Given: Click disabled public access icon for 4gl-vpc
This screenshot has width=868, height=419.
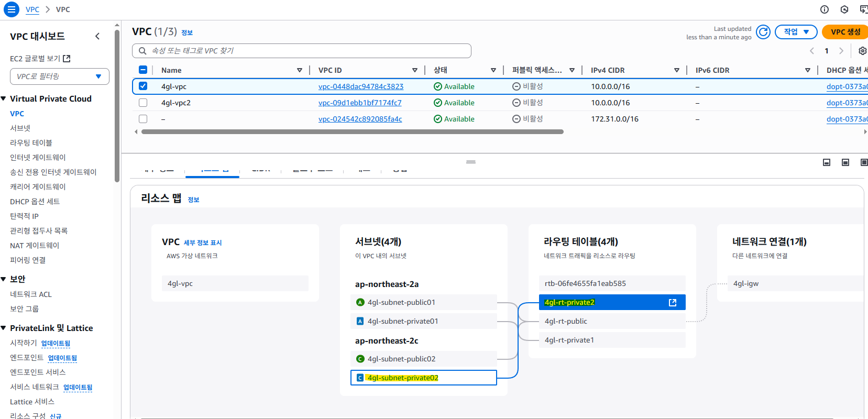Looking at the screenshot, I should click(517, 86).
